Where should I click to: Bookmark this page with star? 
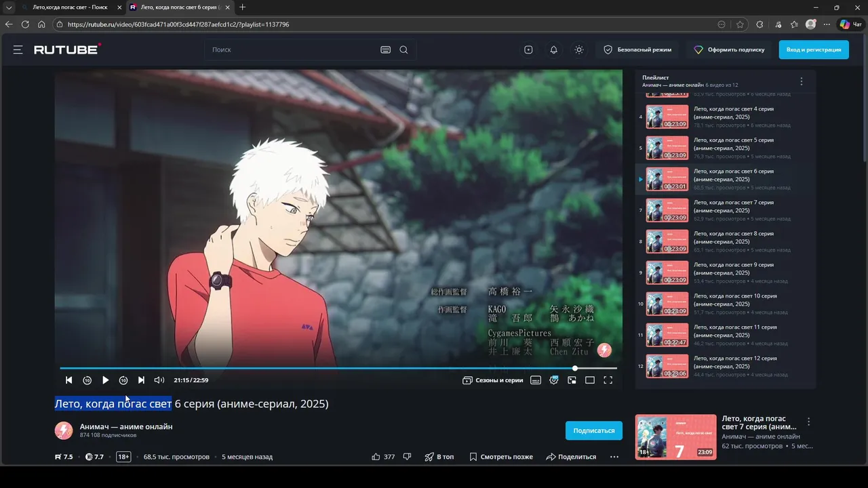[740, 24]
